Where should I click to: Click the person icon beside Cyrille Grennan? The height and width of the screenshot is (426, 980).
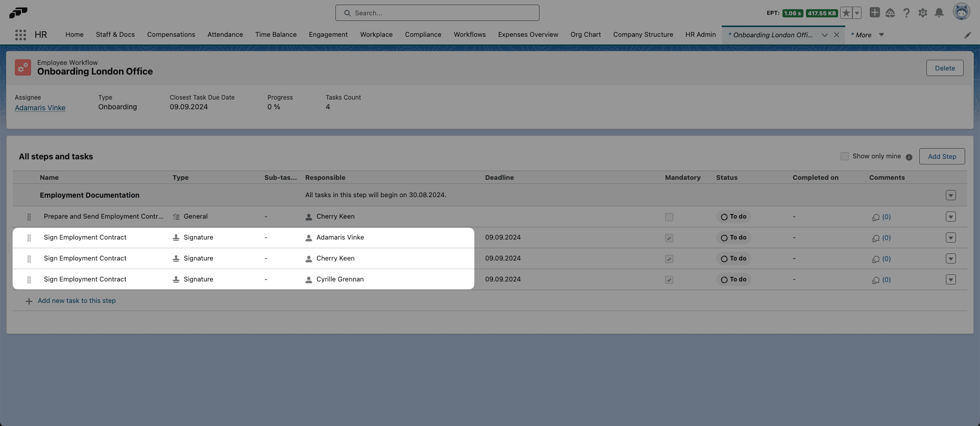[x=309, y=280]
